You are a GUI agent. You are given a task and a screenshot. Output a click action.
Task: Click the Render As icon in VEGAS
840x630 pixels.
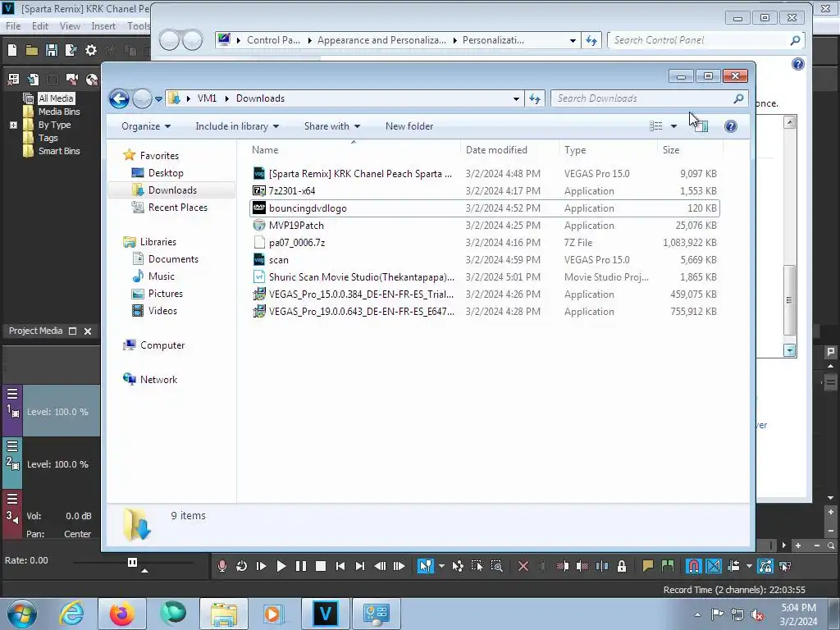pos(71,50)
